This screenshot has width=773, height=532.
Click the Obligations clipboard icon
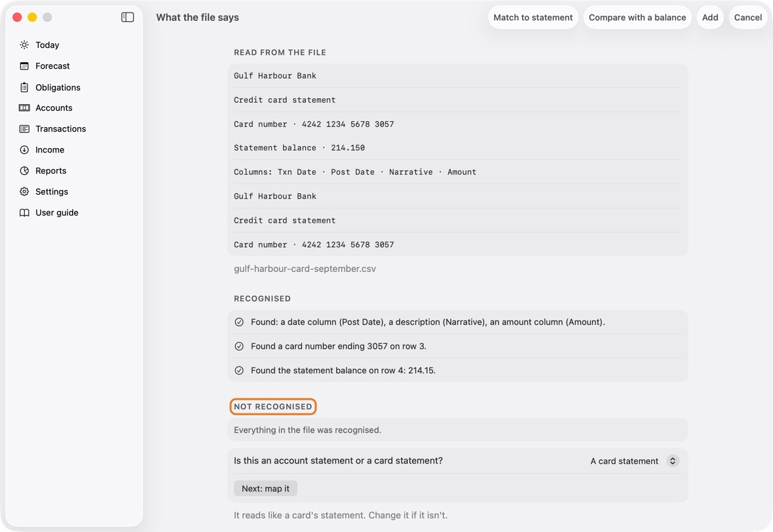24,87
